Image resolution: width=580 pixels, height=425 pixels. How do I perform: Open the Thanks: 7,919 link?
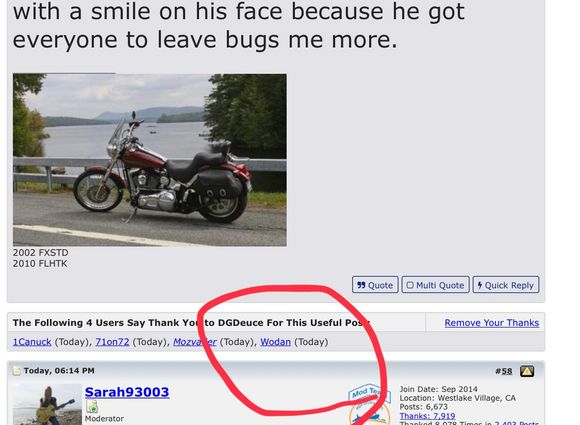point(427,416)
